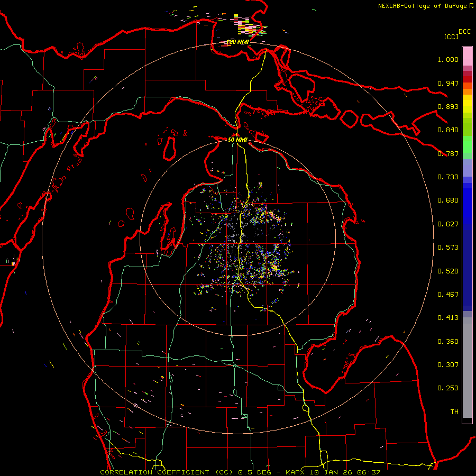Pick the bright green segment of the color bar
Viewport: 476px width, 476px height.
pyautogui.click(x=467, y=144)
